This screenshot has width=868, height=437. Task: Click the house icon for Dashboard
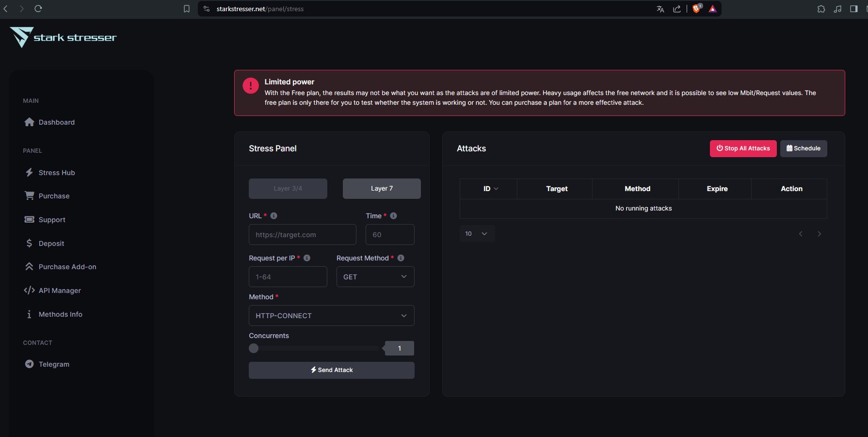tap(30, 122)
